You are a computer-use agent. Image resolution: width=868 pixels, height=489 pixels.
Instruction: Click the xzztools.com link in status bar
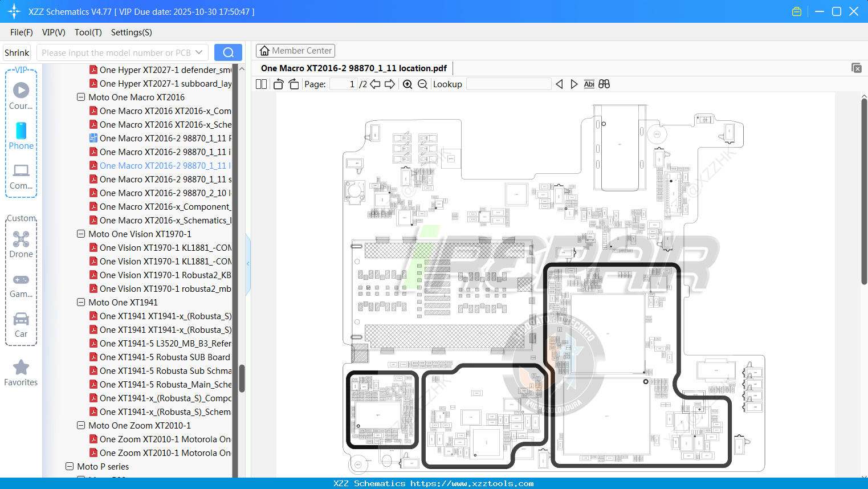coord(472,483)
